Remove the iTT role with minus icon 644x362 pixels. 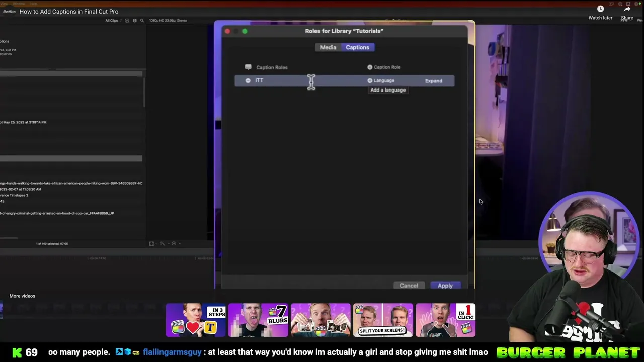[248, 80]
